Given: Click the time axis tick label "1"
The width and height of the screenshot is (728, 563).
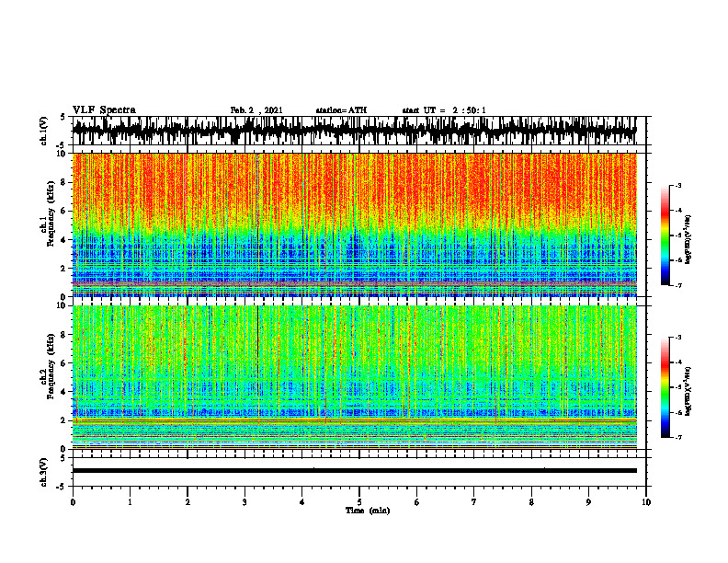Looking at the screenshot, I should click(130, 502).
